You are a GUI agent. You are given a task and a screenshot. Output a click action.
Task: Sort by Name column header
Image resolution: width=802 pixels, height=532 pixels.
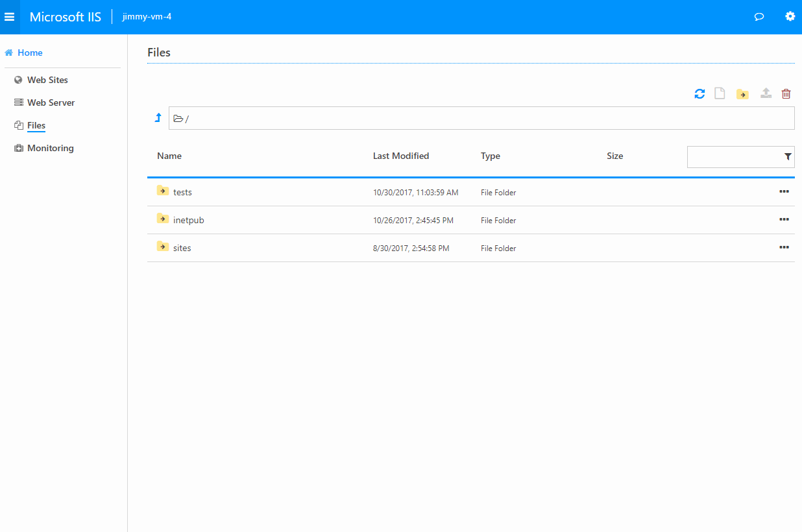click(169, 156)
